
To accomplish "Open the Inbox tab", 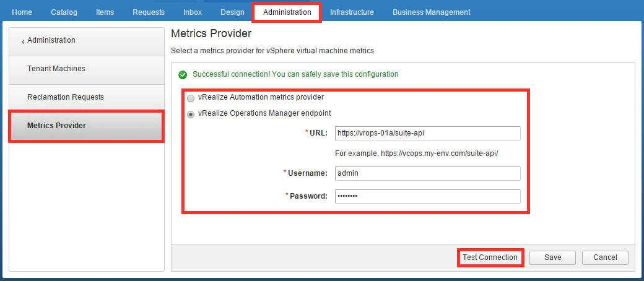I will pyautogui.click(x=193, y=12).
